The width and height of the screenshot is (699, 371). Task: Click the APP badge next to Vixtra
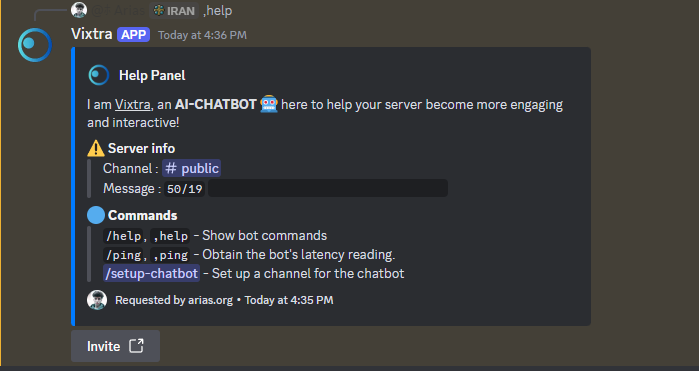pos(133,35)
